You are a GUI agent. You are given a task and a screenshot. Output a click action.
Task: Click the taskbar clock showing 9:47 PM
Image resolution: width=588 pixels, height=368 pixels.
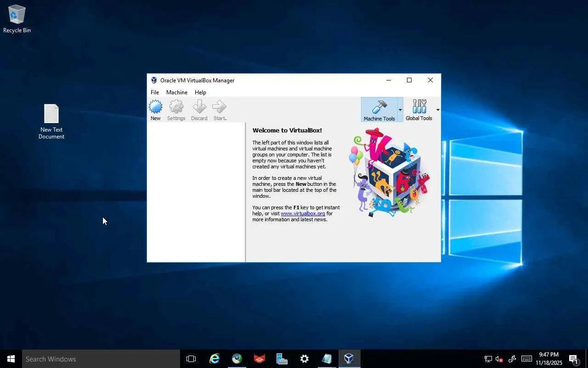(549, 359)
